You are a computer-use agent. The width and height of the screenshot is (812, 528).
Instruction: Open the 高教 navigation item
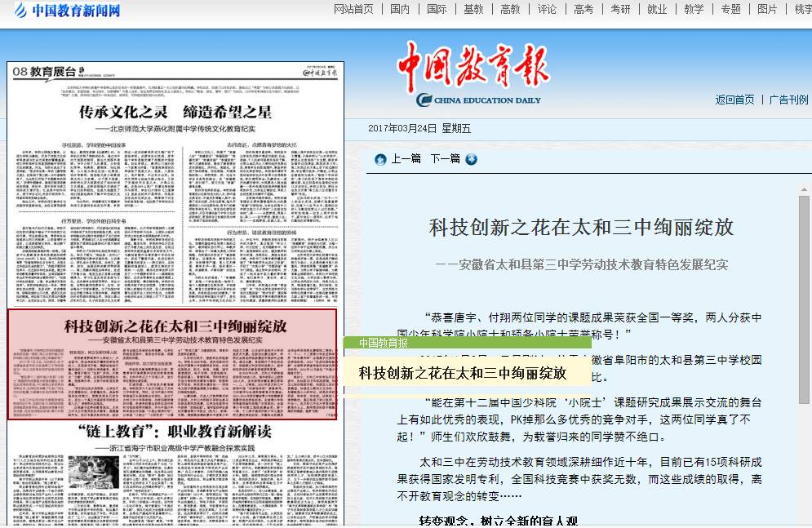[510, 9]
